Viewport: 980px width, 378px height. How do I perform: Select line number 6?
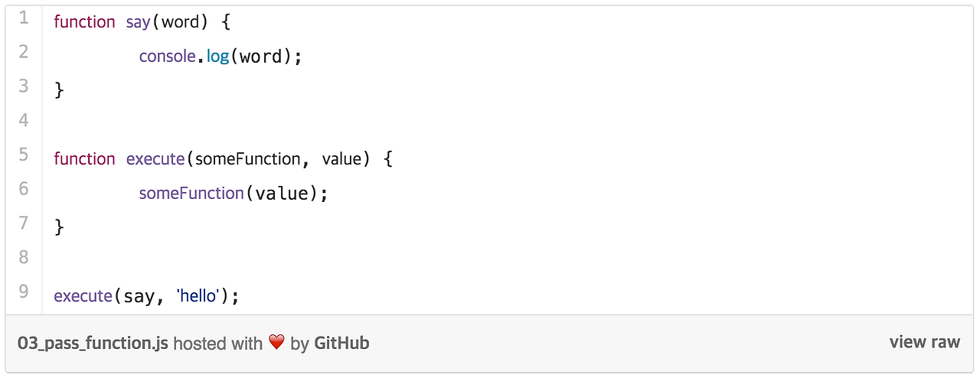tap(24, 189)
